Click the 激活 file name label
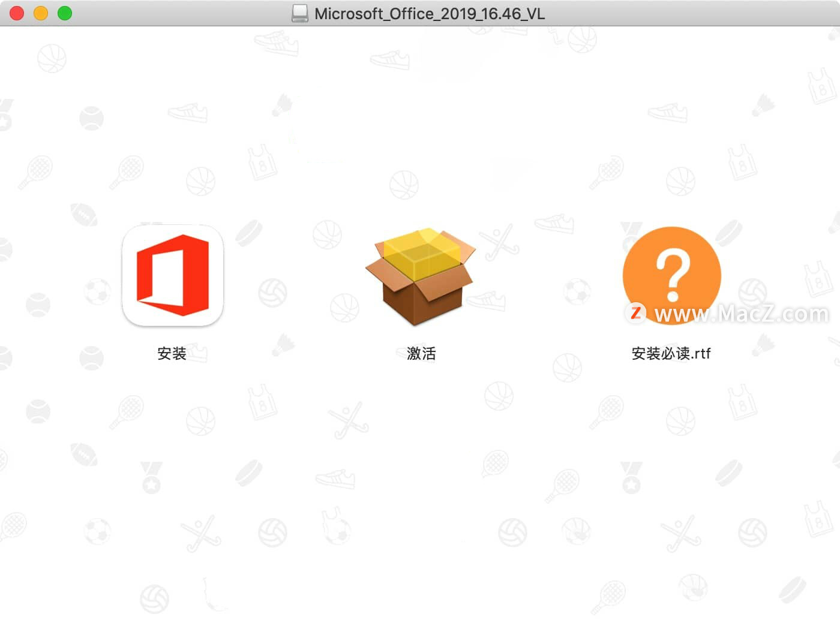 (421, 354)
